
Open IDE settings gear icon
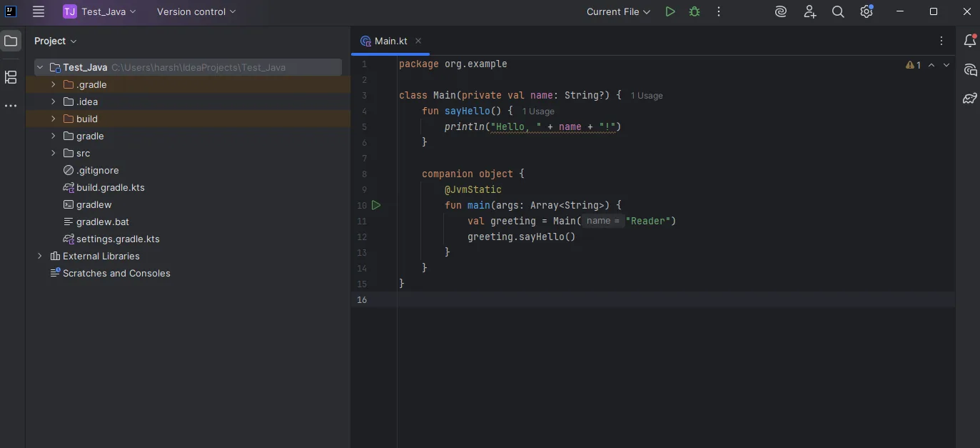pos(867,11)
